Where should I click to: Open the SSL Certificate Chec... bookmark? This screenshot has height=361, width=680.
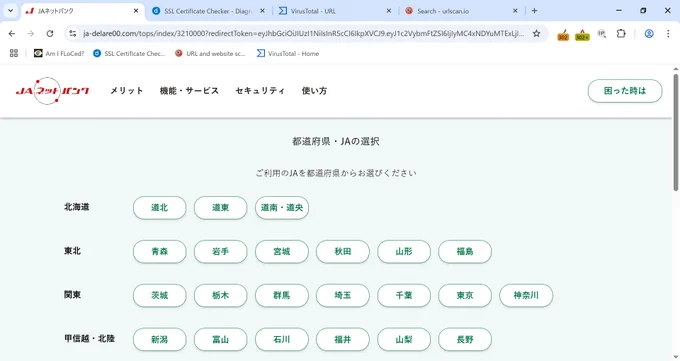(x=129, y=53)
